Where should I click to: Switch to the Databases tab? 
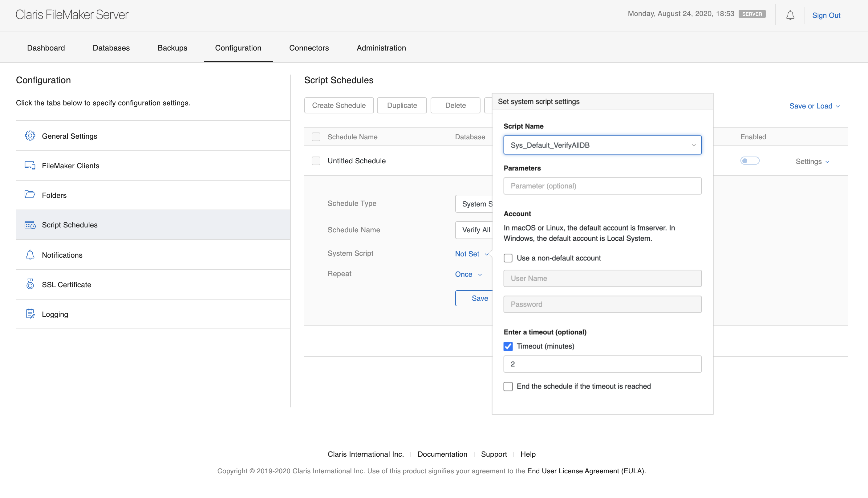pyautogui.click(x=111, y=48)
